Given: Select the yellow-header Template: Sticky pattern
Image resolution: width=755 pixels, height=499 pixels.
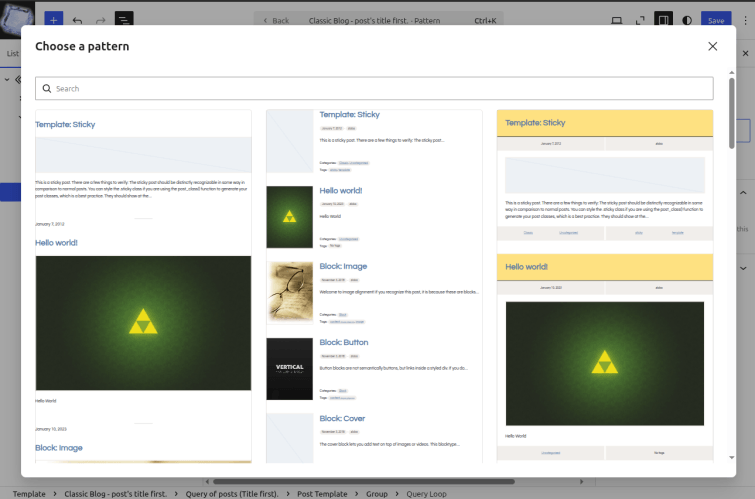Looking at the screenshot, I should [x=605, y=286].
